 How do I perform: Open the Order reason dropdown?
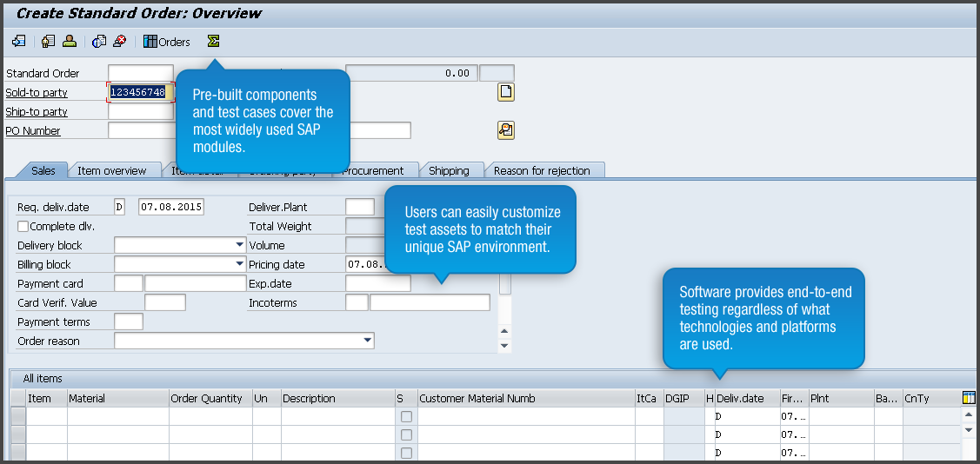pos(367,341)
